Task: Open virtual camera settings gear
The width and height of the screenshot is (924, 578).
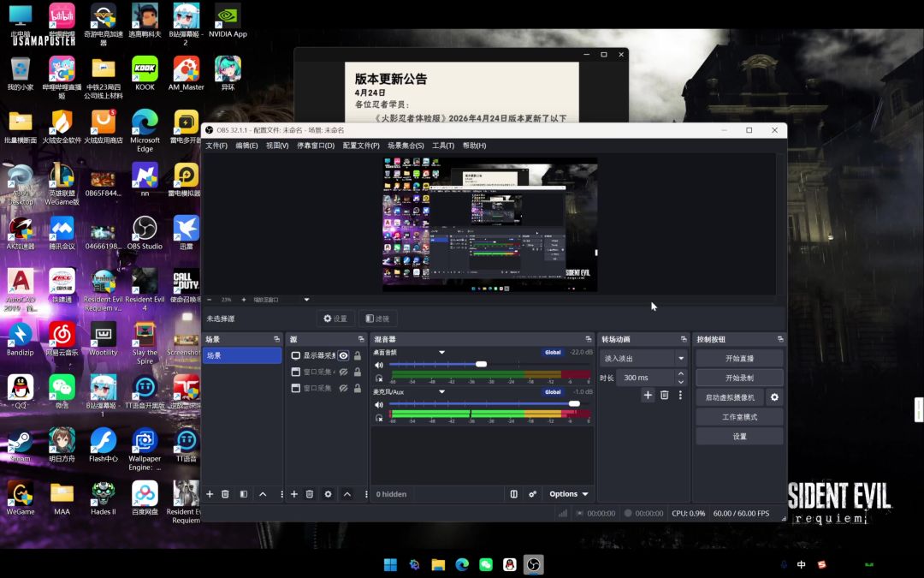Action: [x=774, y=397]
